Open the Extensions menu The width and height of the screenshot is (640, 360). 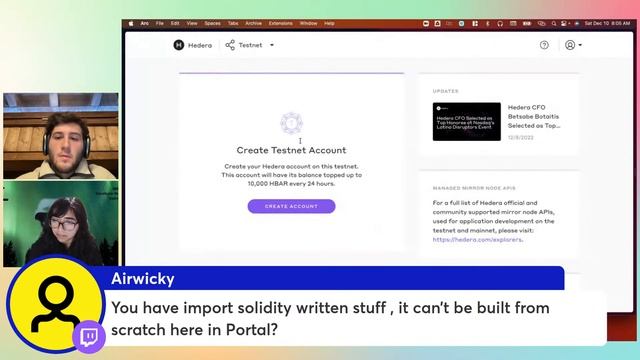pos(281,24)
